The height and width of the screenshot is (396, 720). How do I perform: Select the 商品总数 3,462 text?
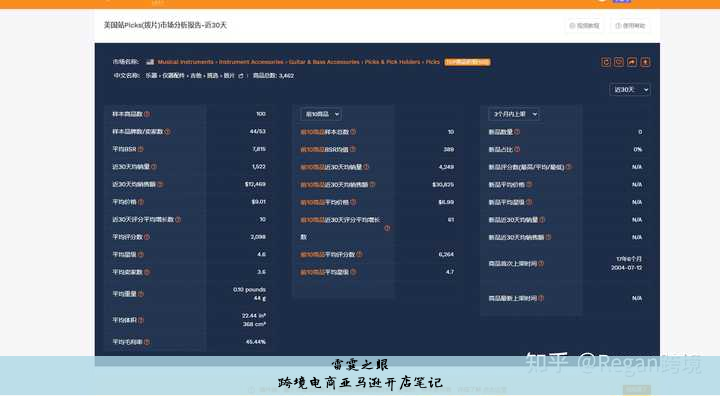click(273, 76)
